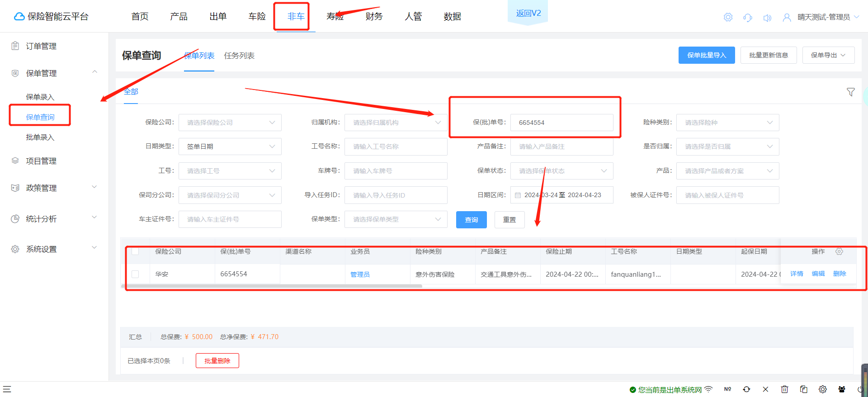Image resolution: width=868 pixels, height=397 pixels.
Task: Open the 产品 dropdown
Action: point(728,171)
